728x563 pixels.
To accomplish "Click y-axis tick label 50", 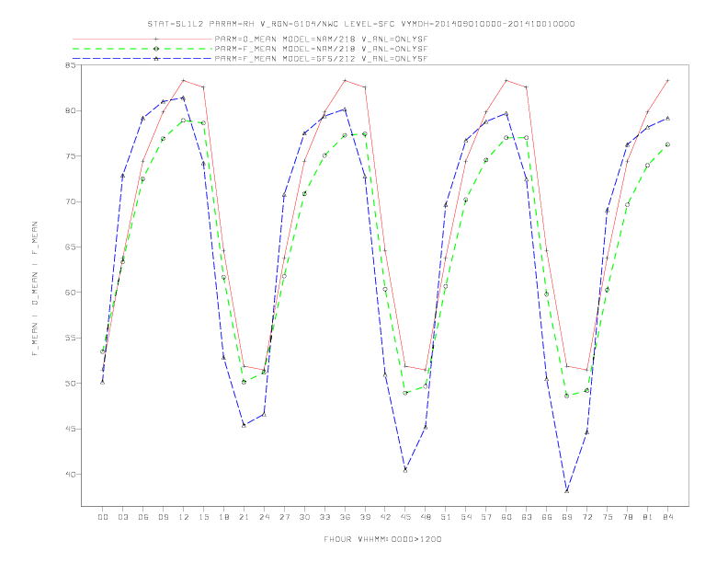I will pyautogui.click(x=70, y=384).
